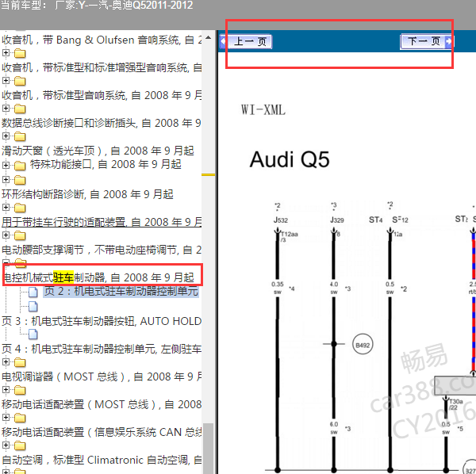
Task: Open 页 4:机电式驻车制动器控制单元, 左侧驻车
Action: point(102,349)
